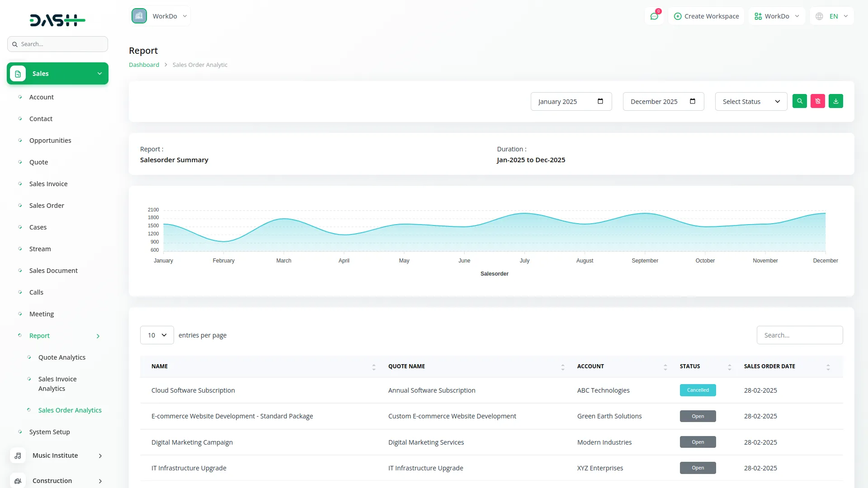Open the entries per page dropdown

(157, 335)
